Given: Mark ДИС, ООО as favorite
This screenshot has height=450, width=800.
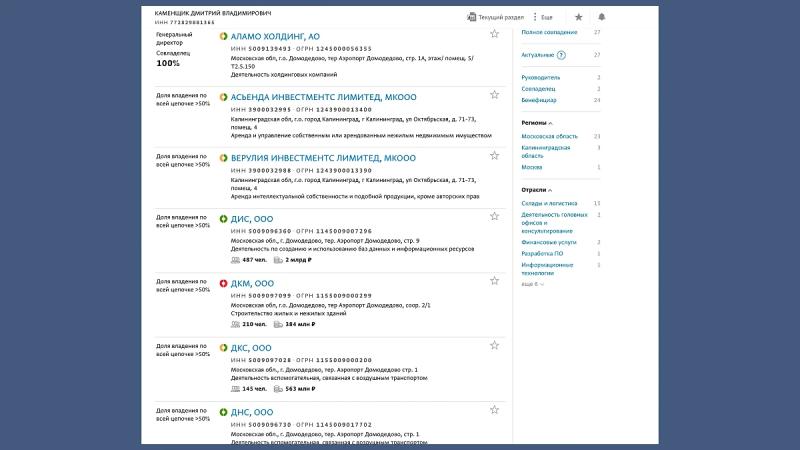Looking at the screenshot, I should point(494,216).
